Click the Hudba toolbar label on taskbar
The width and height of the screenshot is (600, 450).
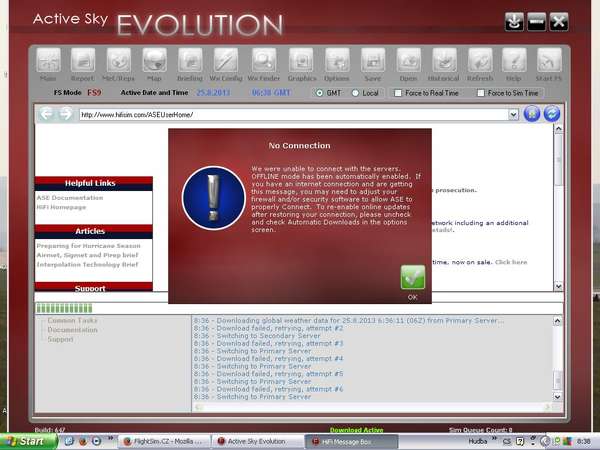tap(478, 442)
